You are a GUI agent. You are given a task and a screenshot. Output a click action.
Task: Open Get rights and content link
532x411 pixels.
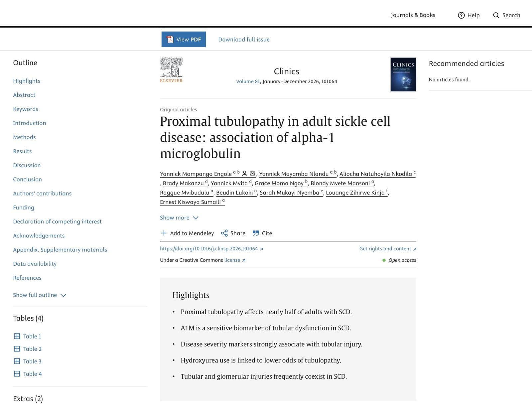coord(388,249)
